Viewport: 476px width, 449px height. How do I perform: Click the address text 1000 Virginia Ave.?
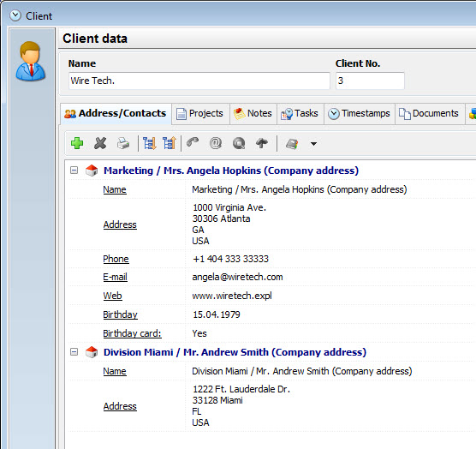[x=229, y=207]
